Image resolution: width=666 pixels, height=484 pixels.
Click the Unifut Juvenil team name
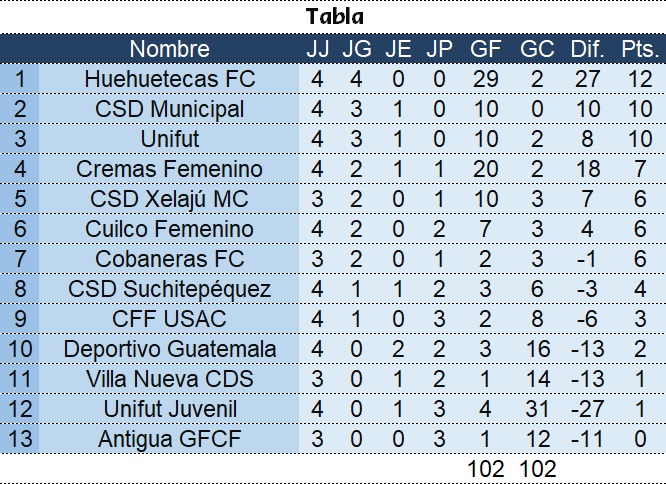pyautogui.click(x=170, y=409)
